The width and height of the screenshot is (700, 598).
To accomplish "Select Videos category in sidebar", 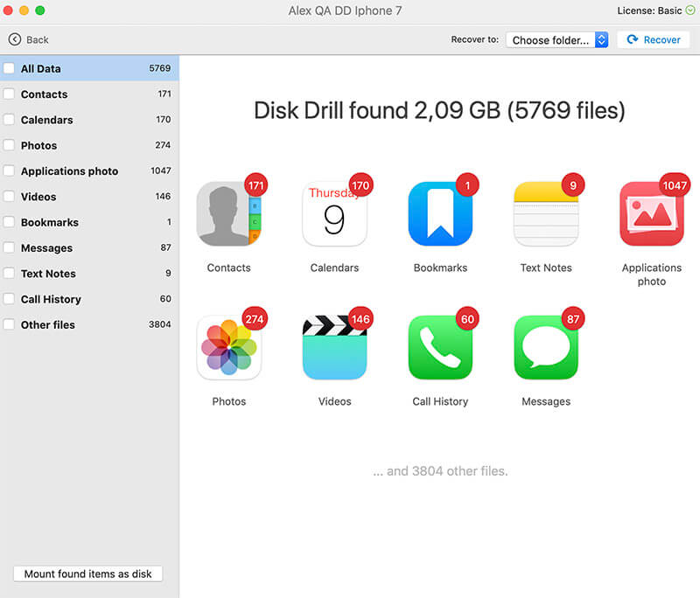I will tap(89, 197).
